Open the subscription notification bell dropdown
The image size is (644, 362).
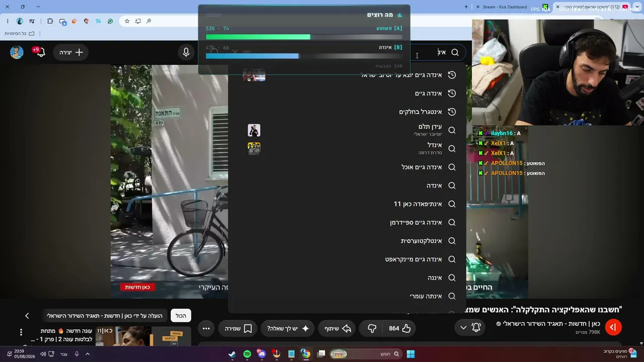(470, 328)
